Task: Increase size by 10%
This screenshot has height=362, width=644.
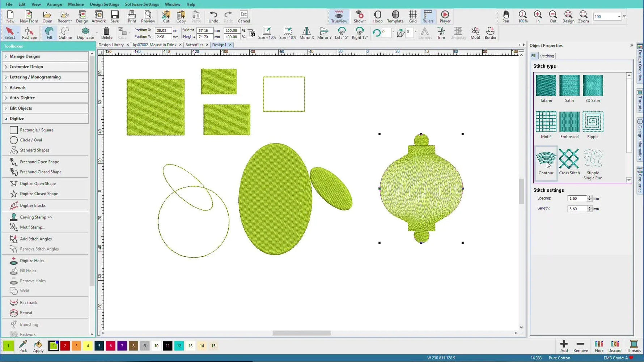Action: coord(267,33)
